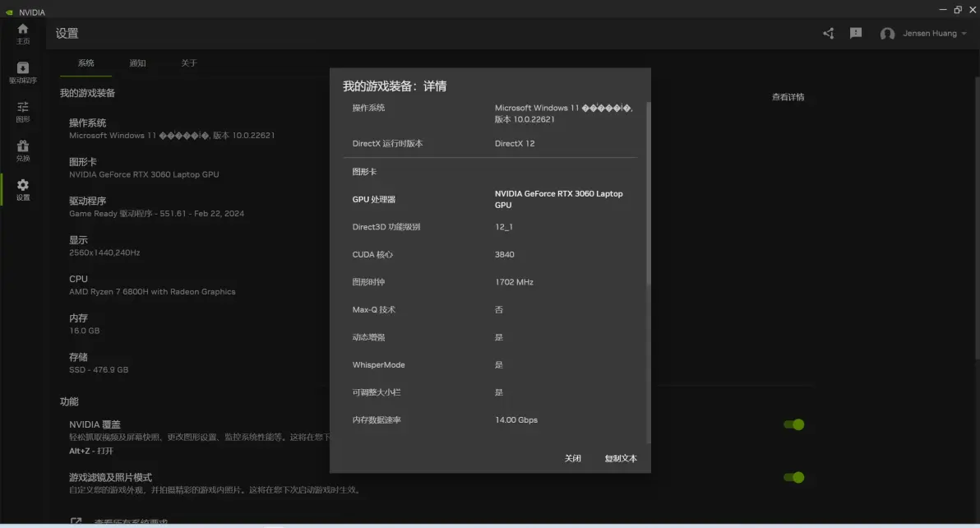Image resolution: width=980 pixels, height=528 pixels.
Task: Expand the Jensen Huang account dropdown
Action: [935, 33]
